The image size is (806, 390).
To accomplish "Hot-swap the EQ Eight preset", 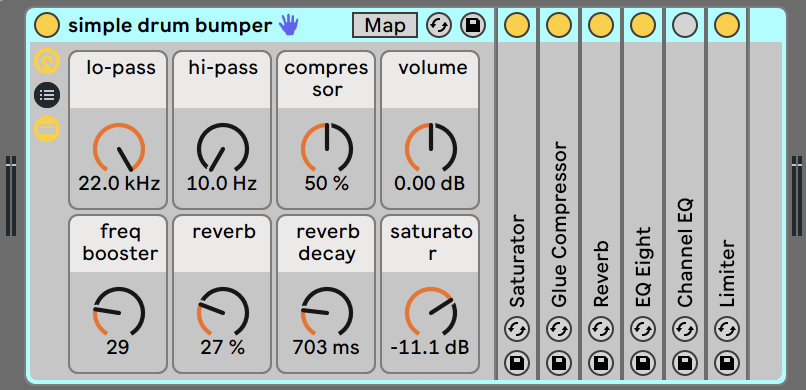I will [643, 329].
